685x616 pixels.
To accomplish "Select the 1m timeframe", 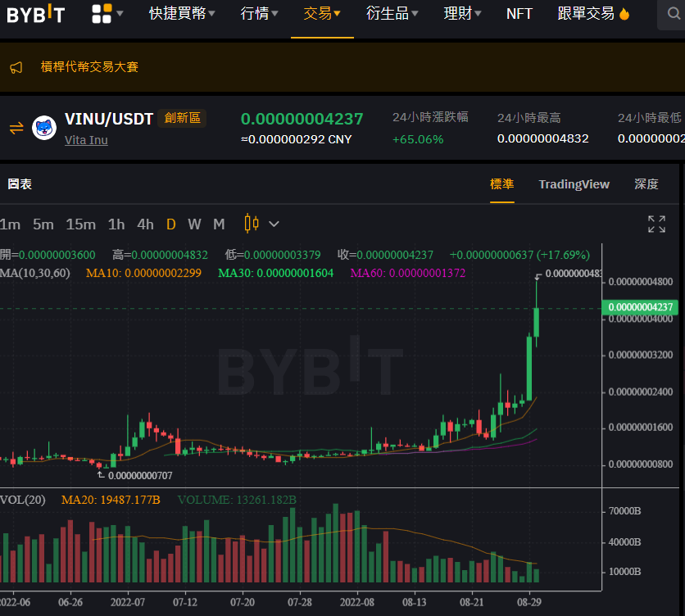I will (10, 224).
